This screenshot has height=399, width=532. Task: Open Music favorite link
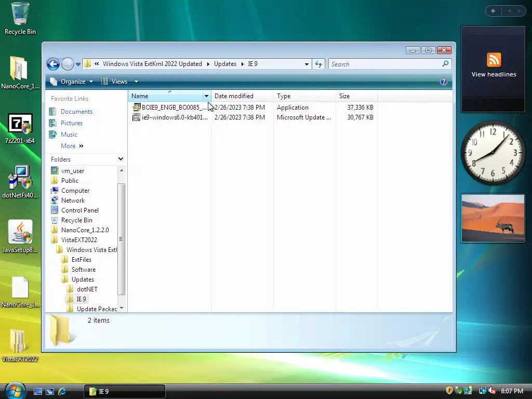click(69, 135)
